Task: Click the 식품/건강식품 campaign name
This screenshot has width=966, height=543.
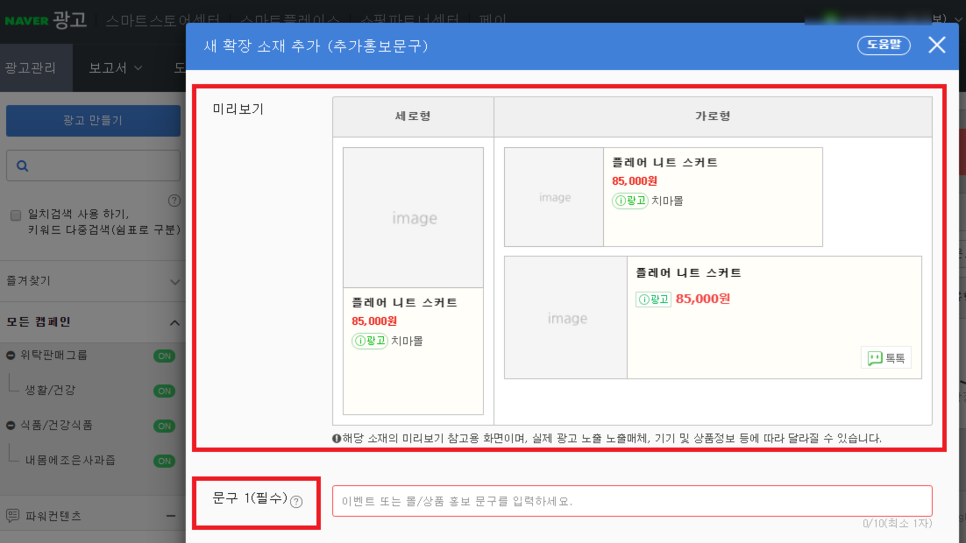Action: click(57, 425)
